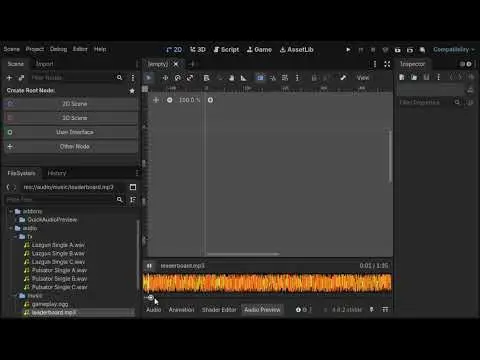Zoom out of the 2D viewport
The height and width of the screenshot is (360, 480).
(170, 100)
